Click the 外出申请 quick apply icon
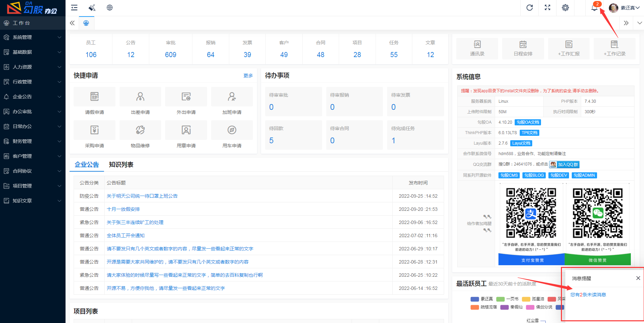This screenshot has height=323, width=644. coord(186,97)
